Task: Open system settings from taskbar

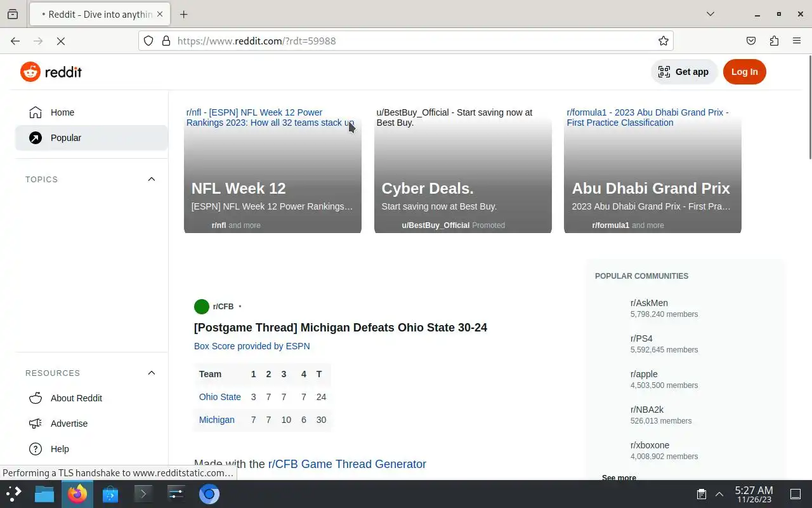Action: (x=176, y=493)
